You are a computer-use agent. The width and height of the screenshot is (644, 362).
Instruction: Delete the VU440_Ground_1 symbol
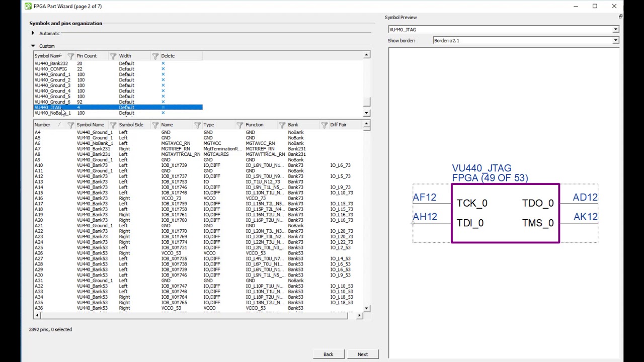point(163,74)
